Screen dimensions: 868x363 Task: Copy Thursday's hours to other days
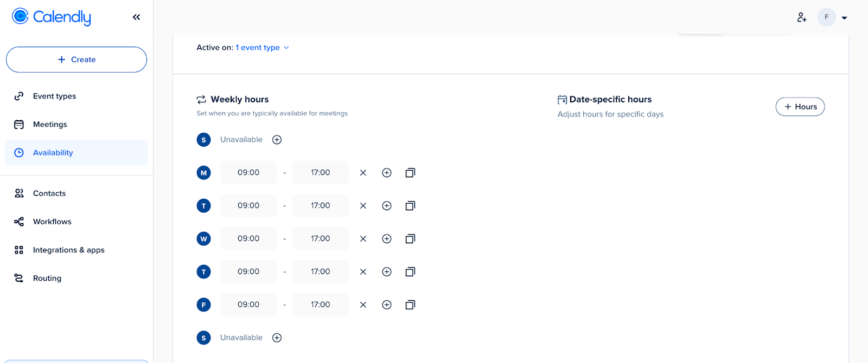pyautogui.click(x=410, y=272)
